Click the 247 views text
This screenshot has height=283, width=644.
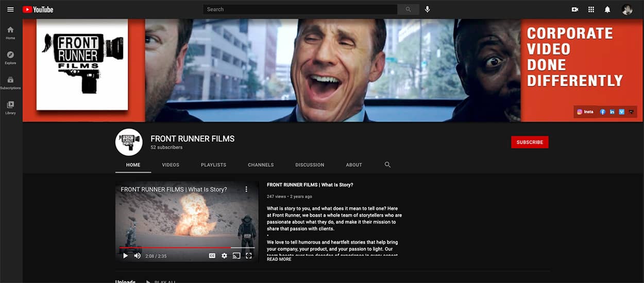(x=276, y=197)
